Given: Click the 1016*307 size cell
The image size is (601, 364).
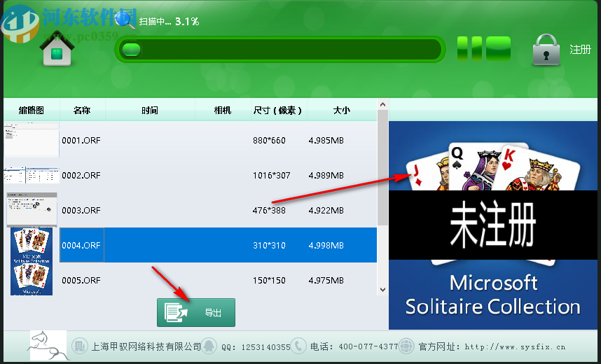Looking at the screenshot, I should pyautogui.click(x=271, y=175).
